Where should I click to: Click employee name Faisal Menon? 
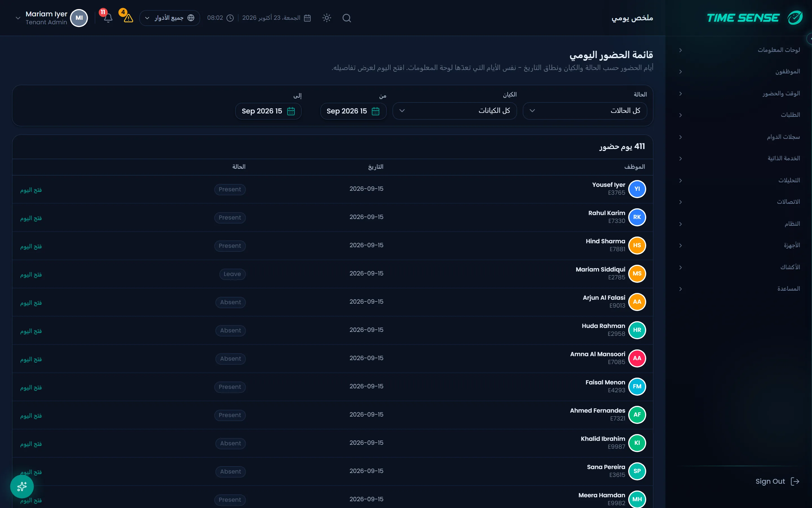[x=605, y=382]
